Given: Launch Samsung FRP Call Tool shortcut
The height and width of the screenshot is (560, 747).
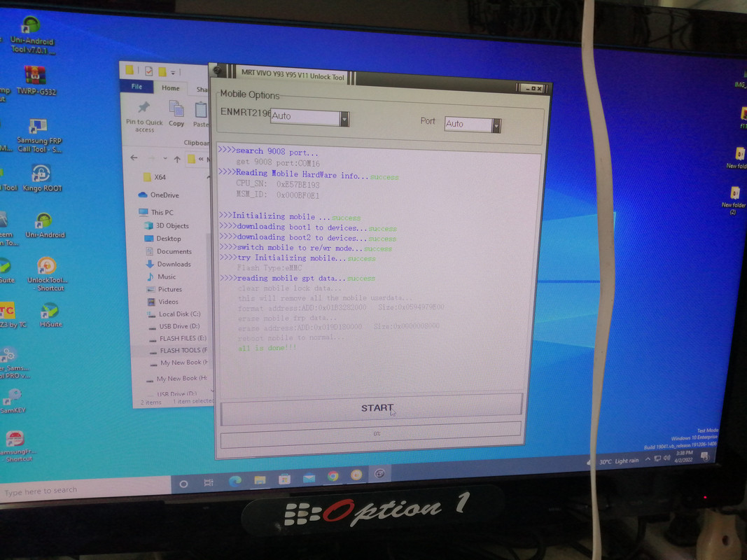Looking at the screenshot, I should (x=39, y=135).
